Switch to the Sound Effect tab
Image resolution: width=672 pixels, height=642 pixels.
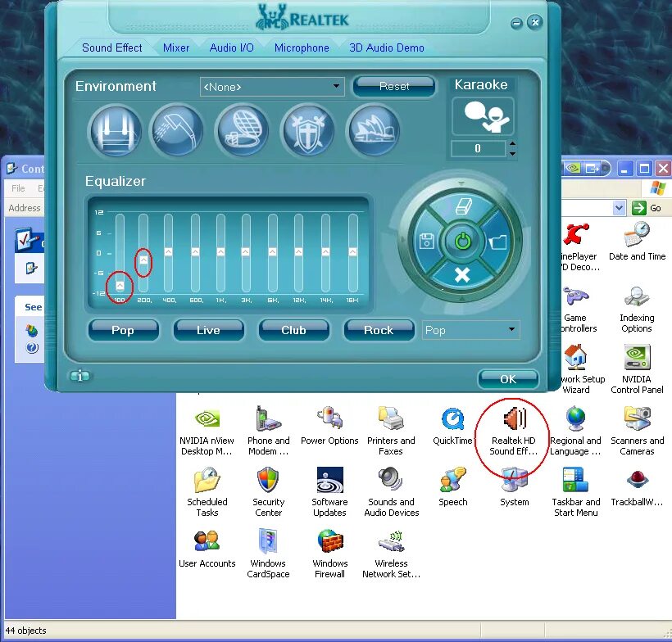click(111, 47)
